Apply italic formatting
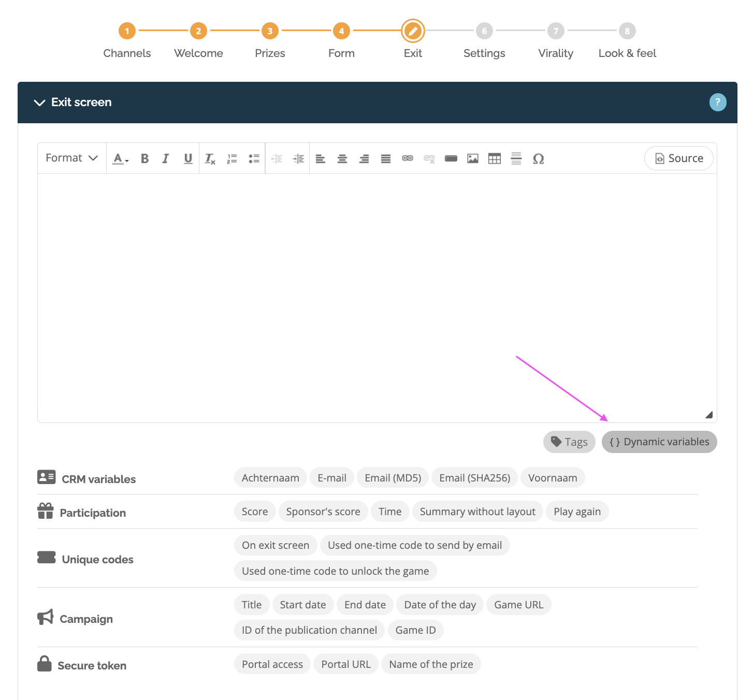 pos(165,158)
